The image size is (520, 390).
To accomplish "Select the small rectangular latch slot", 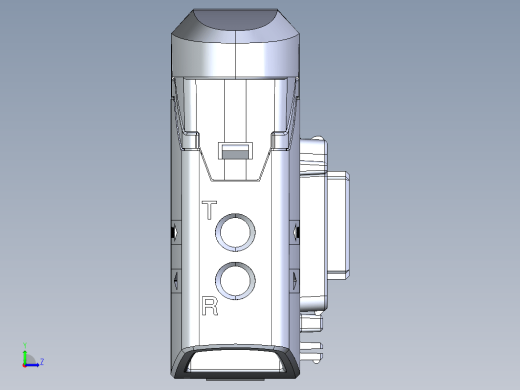I will (235, 151).
